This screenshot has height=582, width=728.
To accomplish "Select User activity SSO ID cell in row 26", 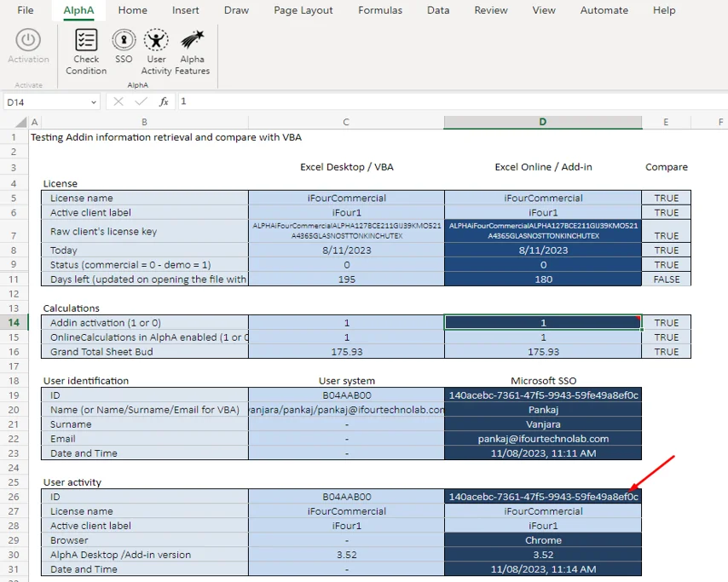I will click(x=543, y=497).
